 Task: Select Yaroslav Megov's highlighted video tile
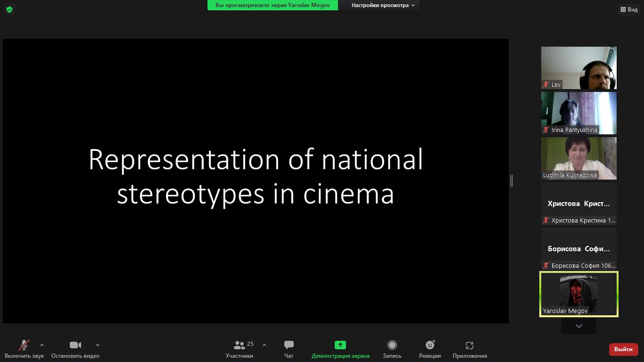tap(578, 294)
